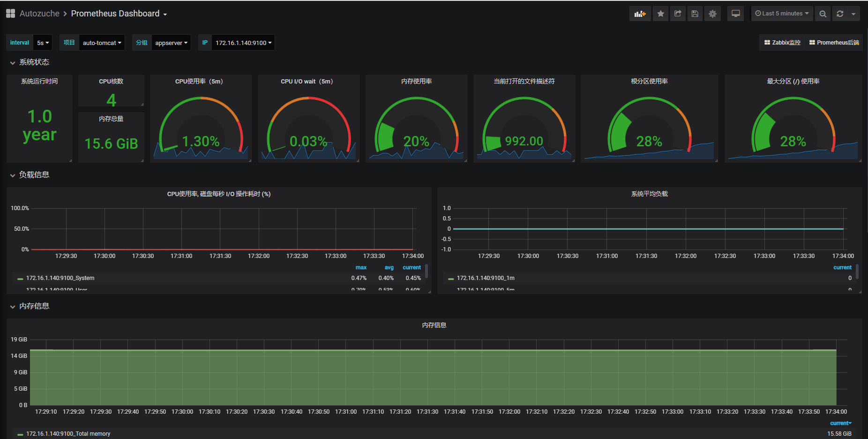Open the Last 5 minutes time picker
The height and width of the screenshot is (439, 868).
pyautogui.click(x=782, y=14)
